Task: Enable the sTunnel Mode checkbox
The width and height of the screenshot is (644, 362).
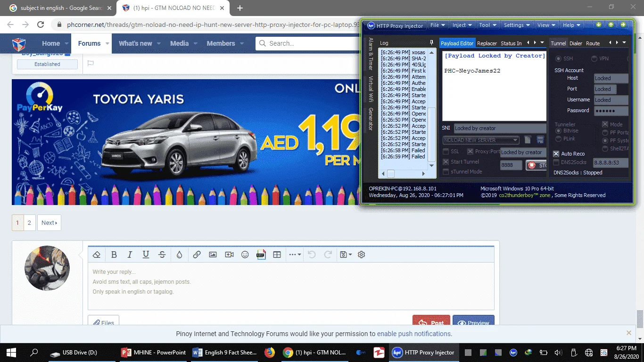Action: coord(446,172)
